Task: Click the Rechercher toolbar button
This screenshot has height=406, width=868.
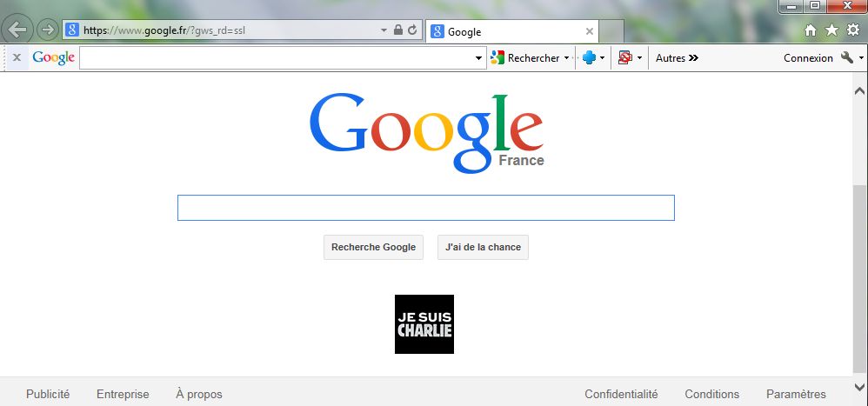Action: (x=524, y=58)
